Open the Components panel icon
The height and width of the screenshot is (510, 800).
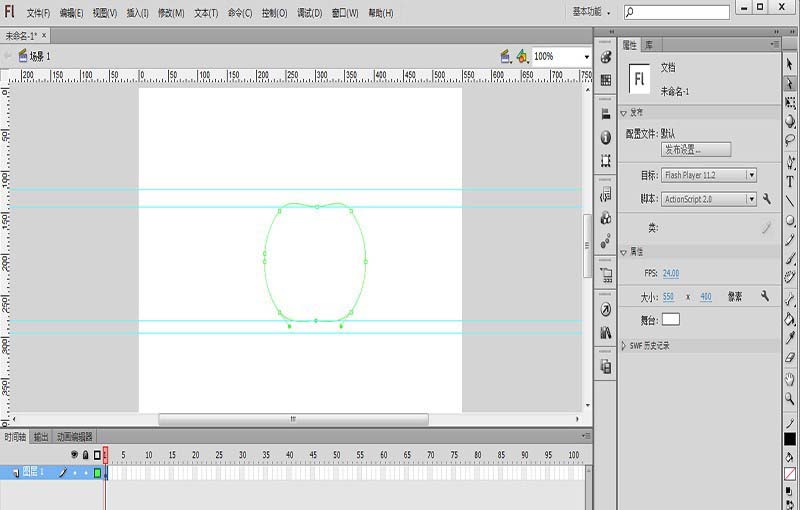coord(606,218)
